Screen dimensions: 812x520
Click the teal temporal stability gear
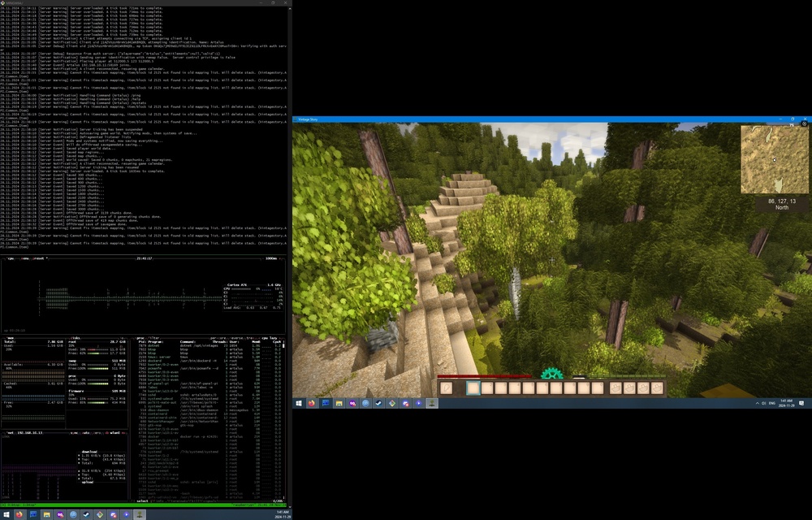click(552, 374)
